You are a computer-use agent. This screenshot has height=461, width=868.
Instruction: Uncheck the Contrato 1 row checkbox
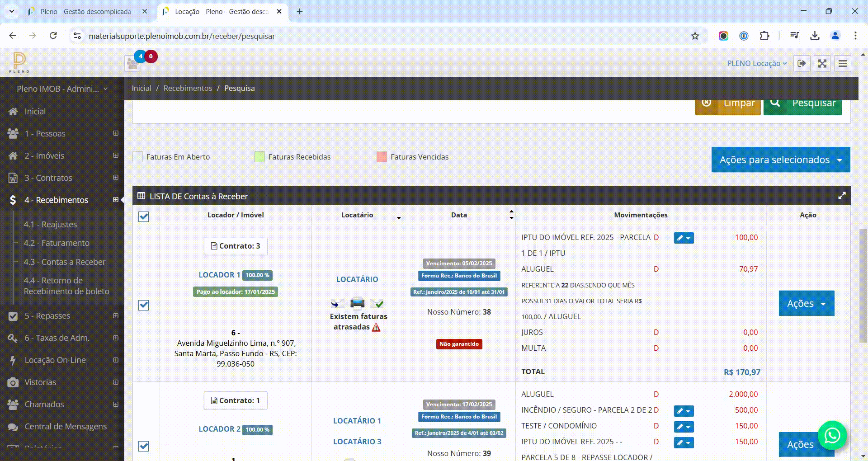click(x=144, y=446)
